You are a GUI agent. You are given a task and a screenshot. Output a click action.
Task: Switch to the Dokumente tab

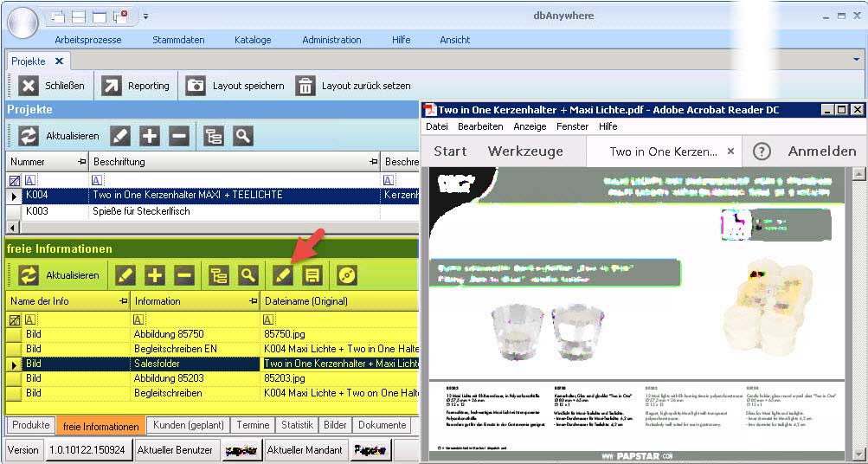pyautogui.click(x=382, y=425)
